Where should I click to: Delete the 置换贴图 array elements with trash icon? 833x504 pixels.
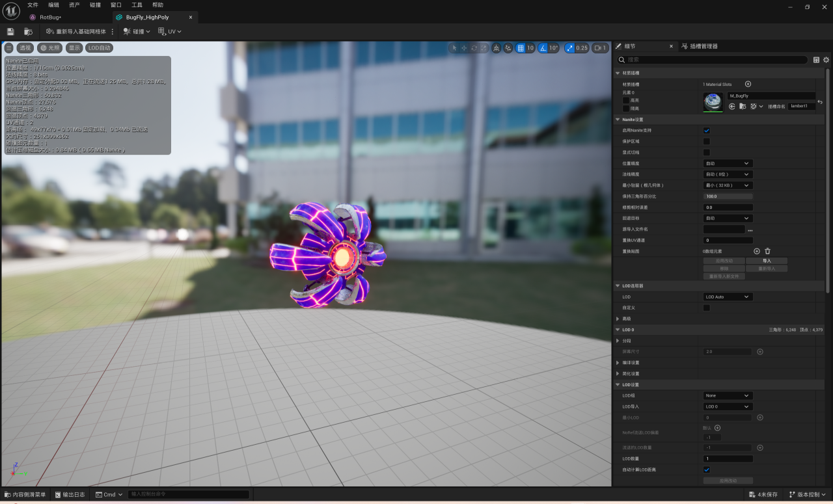(x=767, y=251)
